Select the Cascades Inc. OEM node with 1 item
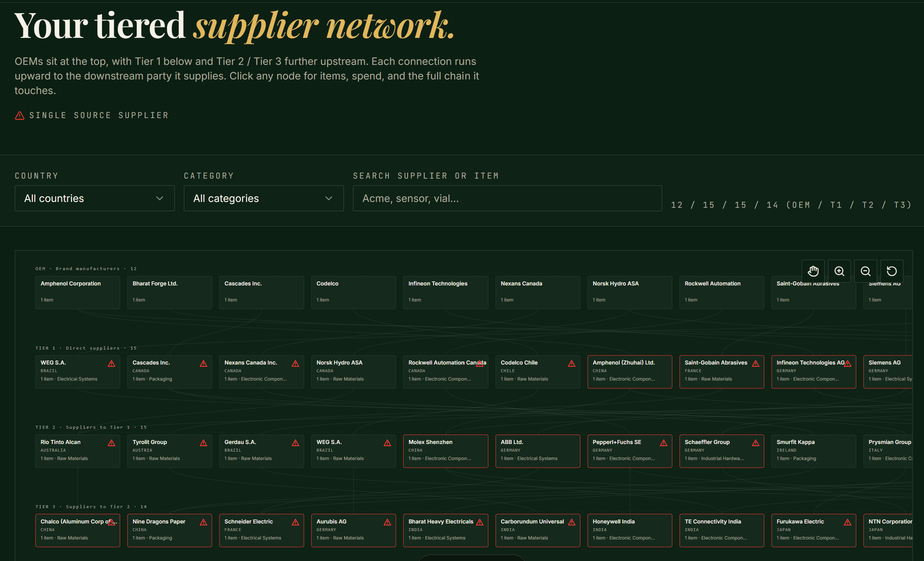The image size is (924, 561). click(x=261, y=292)
